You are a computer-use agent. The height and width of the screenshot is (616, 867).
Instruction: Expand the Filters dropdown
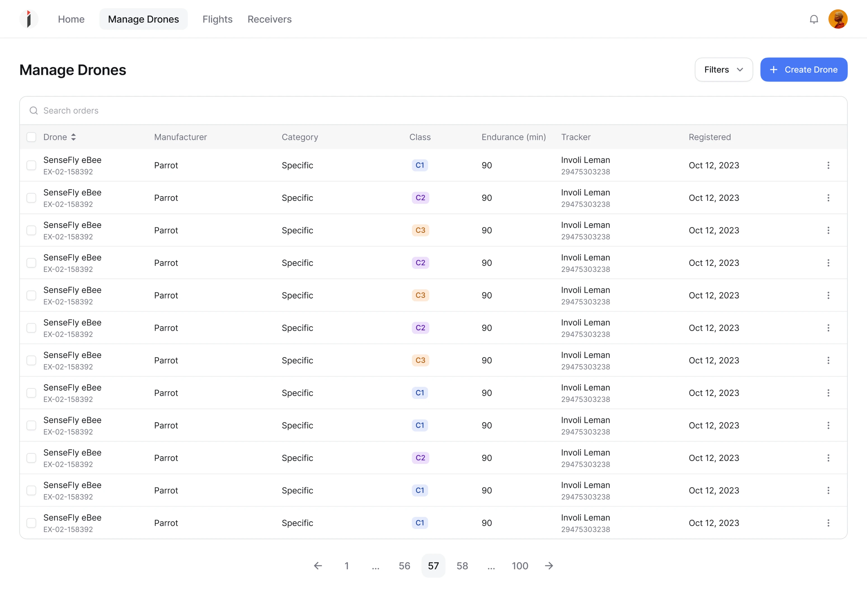[x=723, y=69]
